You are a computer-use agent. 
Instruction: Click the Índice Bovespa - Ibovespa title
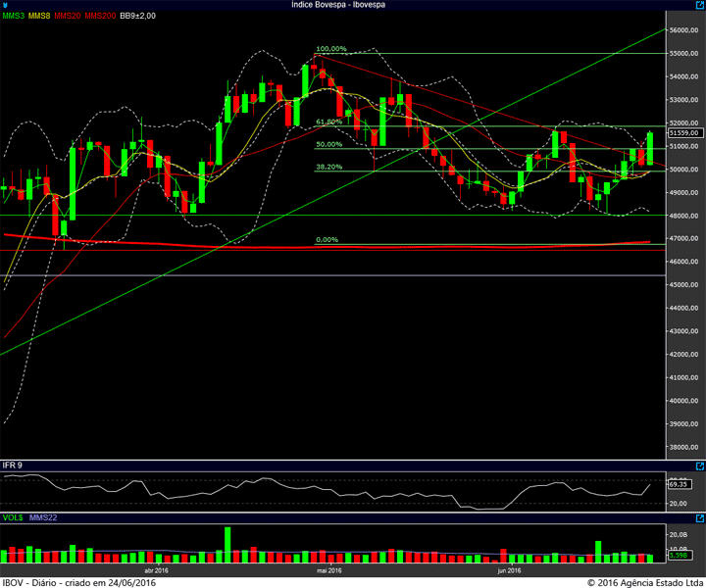tap(338, 5)
